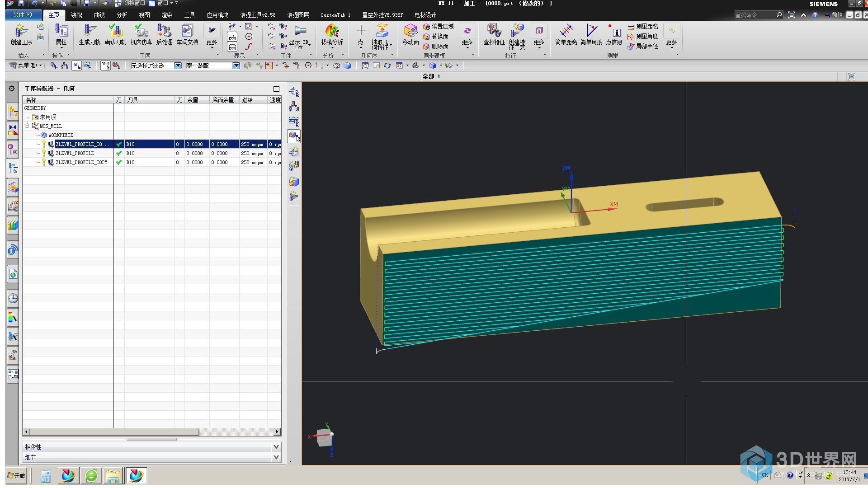
Task: Click 确认刀轨 (Verify Tool Path) icon
Action: pos(115,34)
